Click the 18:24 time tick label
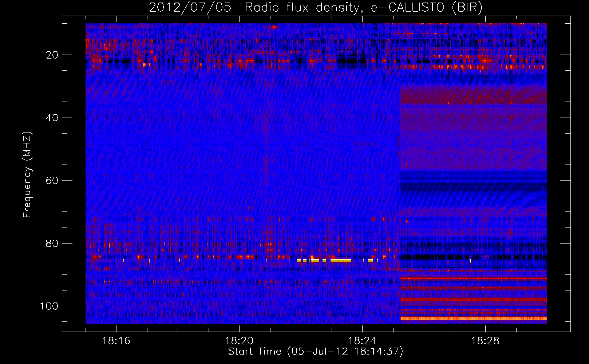 (x=362, y=341)
